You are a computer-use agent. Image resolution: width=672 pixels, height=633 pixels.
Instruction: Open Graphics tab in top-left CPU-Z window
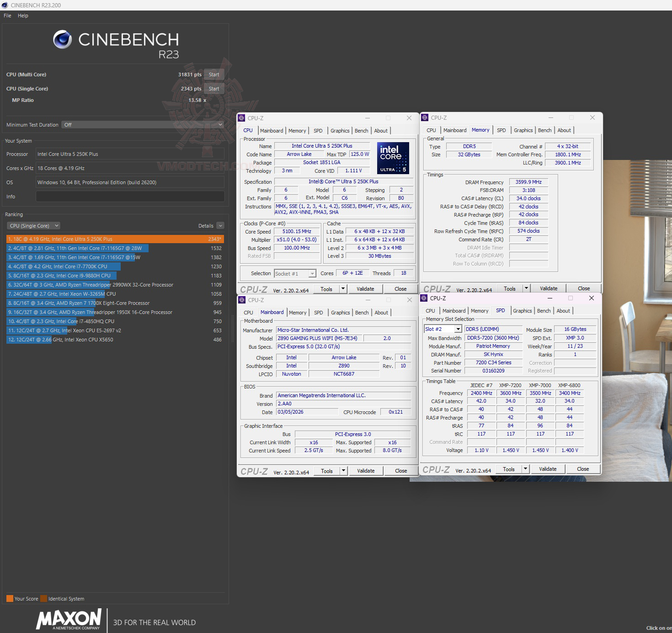(x=340, y=131)
